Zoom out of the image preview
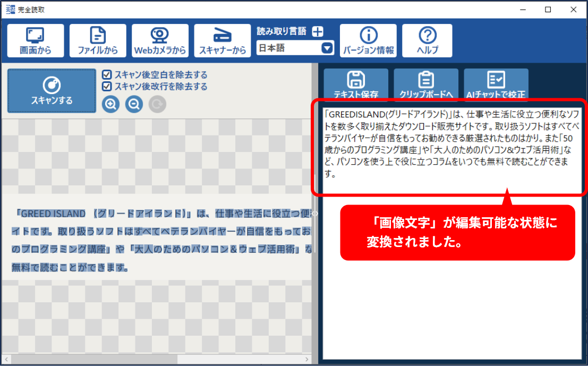 coord(134,104)
